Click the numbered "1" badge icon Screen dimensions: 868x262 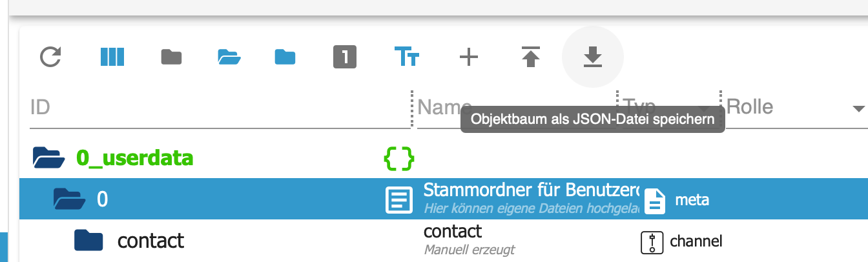(345, 57)
